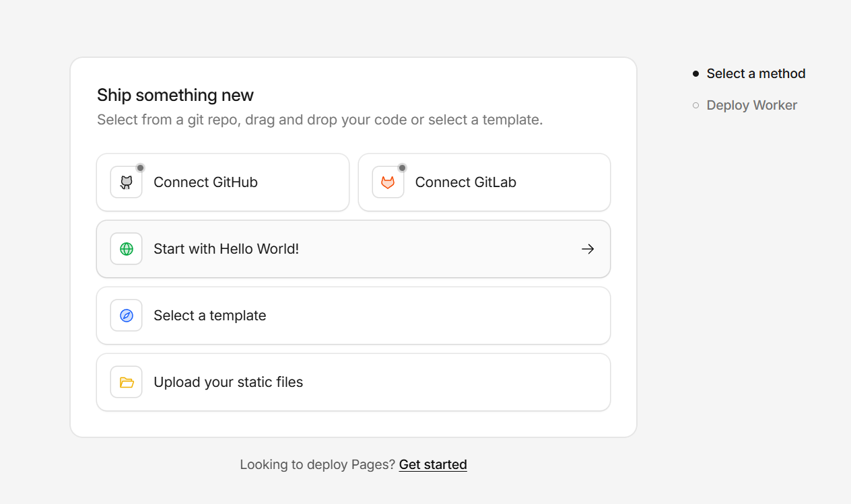
Task: Click the gray status dot on GitHub icon
Action: pos(140,168)
